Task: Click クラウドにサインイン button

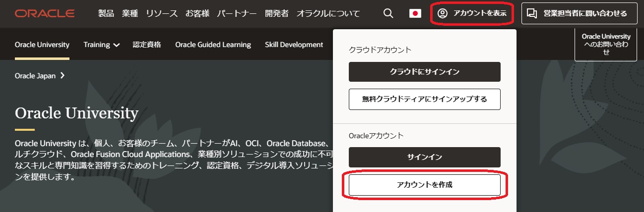Action: (x=425, y=72)
